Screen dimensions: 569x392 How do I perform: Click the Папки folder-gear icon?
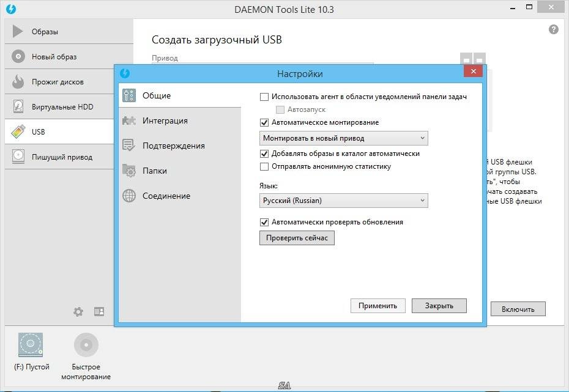click(129, 171)
